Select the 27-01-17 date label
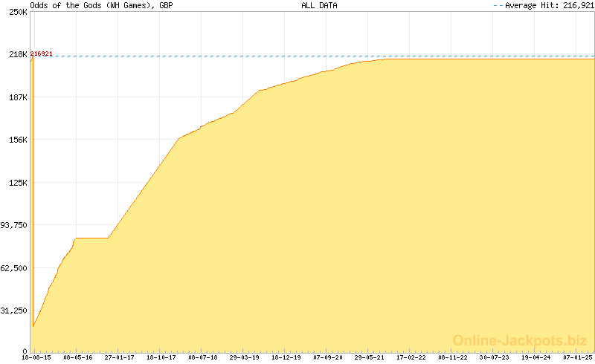This screenshot has height=364, width=595. point(120,358)
